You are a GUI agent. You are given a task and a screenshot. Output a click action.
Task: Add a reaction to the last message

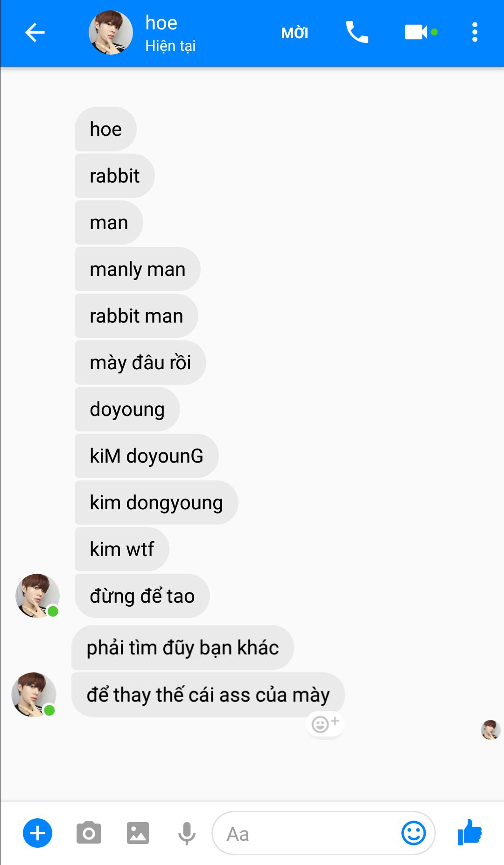coord(325,724)
